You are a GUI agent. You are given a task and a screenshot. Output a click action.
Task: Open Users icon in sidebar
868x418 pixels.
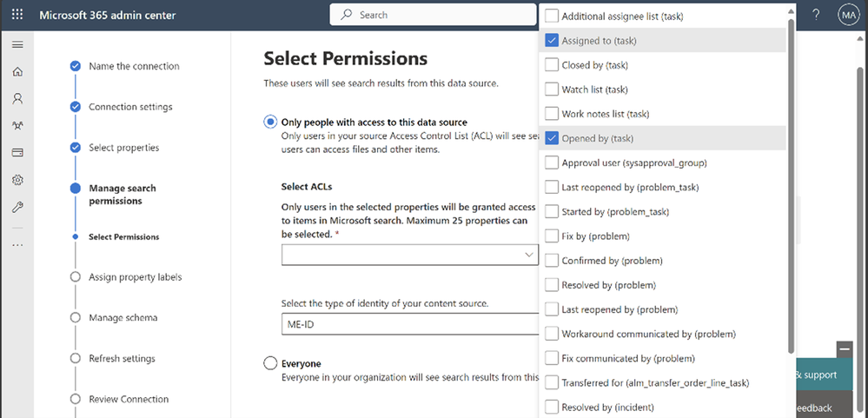[x=17, y=99]
